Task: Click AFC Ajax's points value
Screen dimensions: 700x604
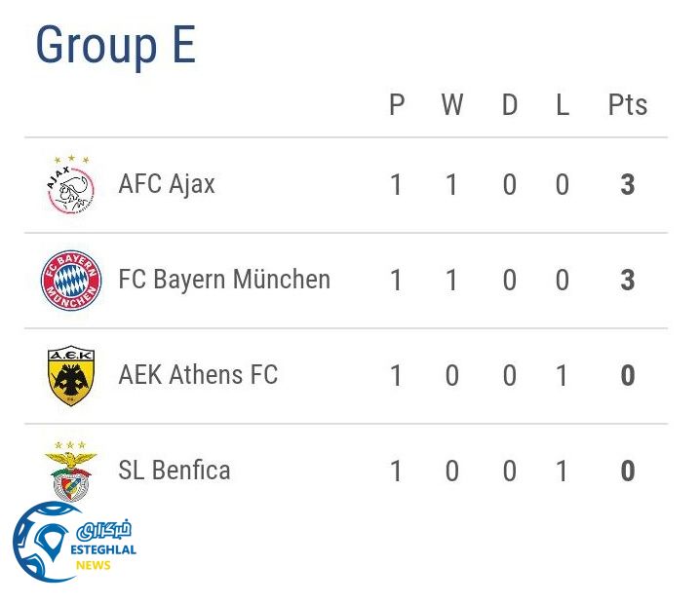Action: pyautogui.click(x=627, y=185)
